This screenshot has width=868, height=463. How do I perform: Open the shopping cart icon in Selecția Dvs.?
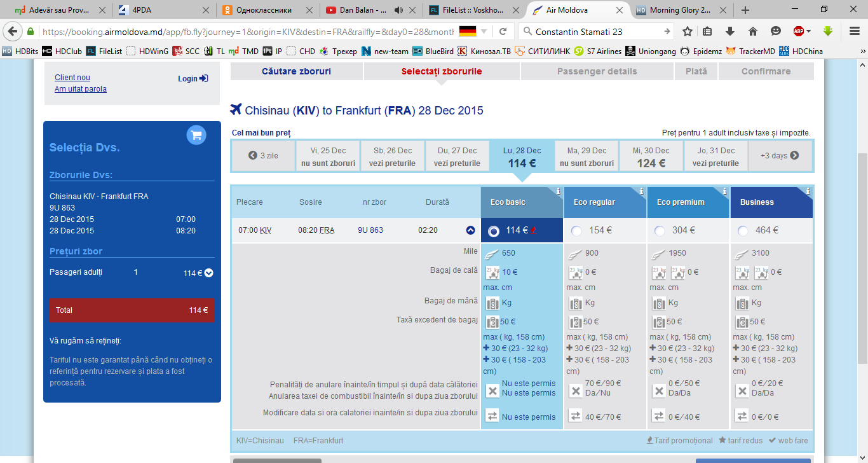tap(196, 135)
